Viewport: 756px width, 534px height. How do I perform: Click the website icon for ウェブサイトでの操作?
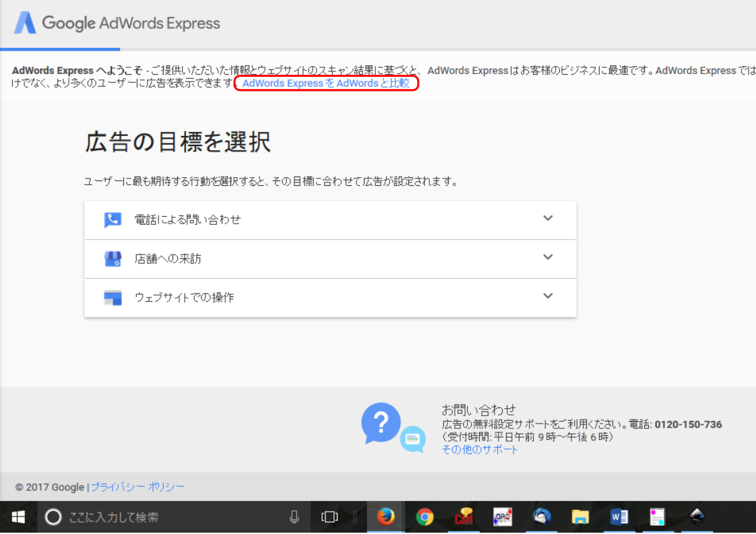113,298
